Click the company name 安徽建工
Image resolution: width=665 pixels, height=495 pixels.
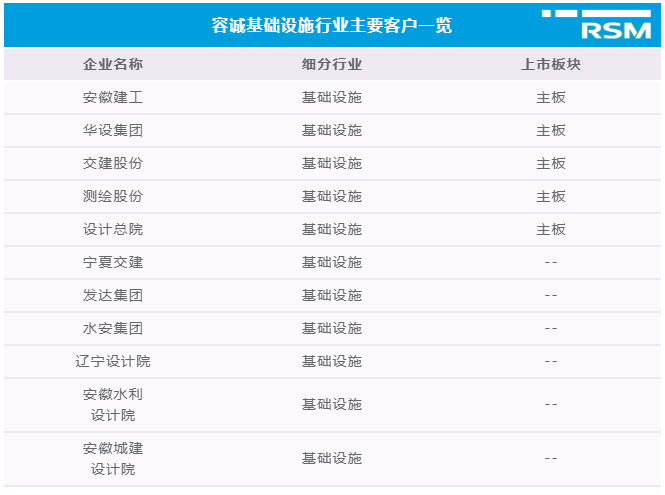113,98
